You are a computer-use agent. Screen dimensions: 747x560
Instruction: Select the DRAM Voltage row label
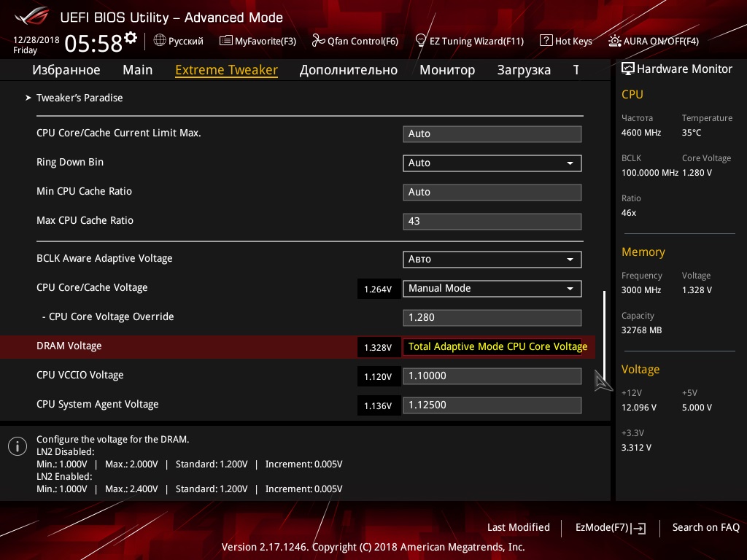[x=69, y=346]
